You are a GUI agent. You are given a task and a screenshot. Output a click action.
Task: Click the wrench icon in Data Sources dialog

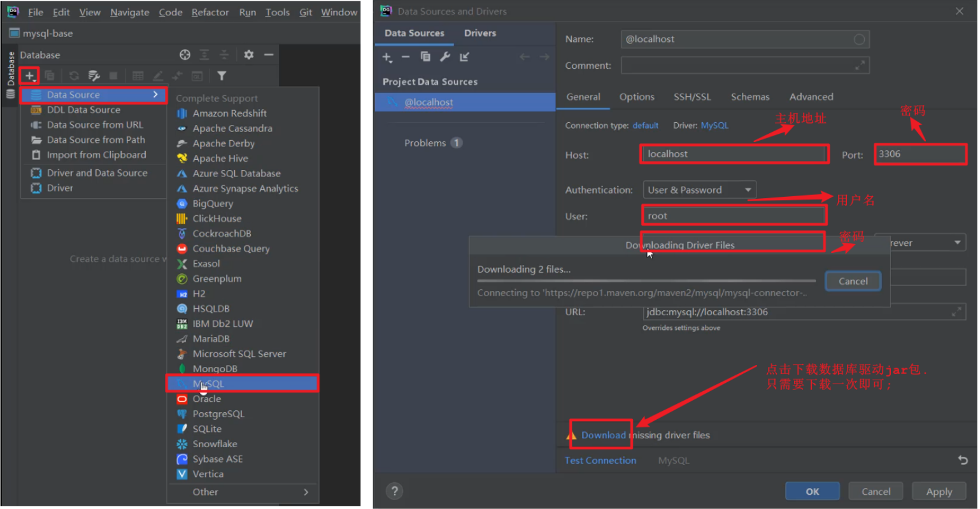click(x=445, y=57)
